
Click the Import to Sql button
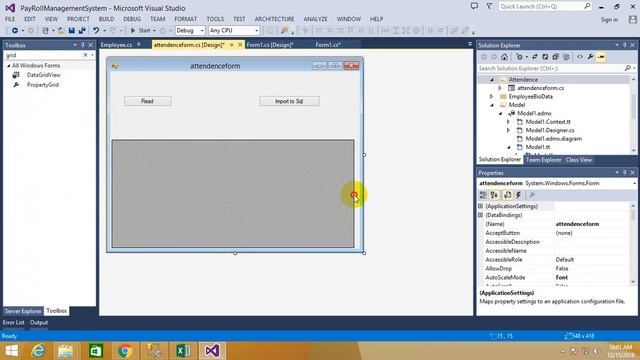tap(289, 101)
